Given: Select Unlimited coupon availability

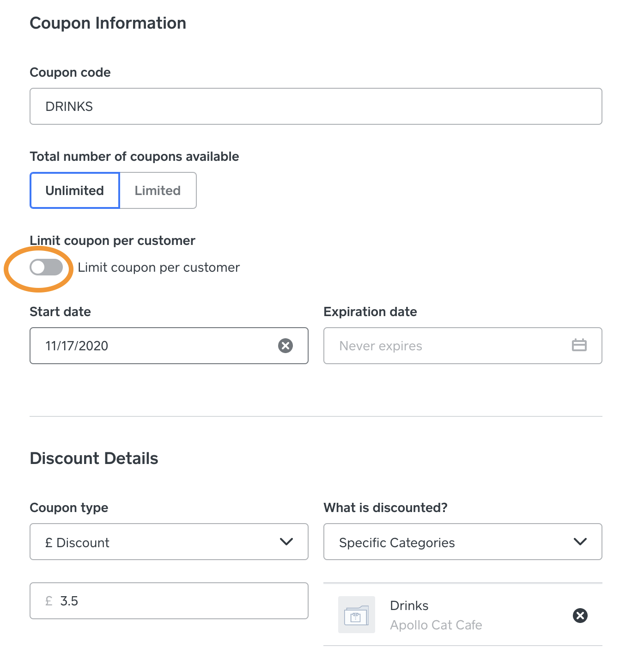Looking at the screenshot, I should point(74,190).
